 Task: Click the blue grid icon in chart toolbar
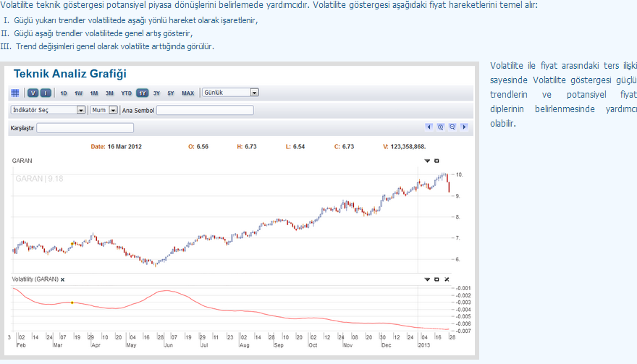15,93
